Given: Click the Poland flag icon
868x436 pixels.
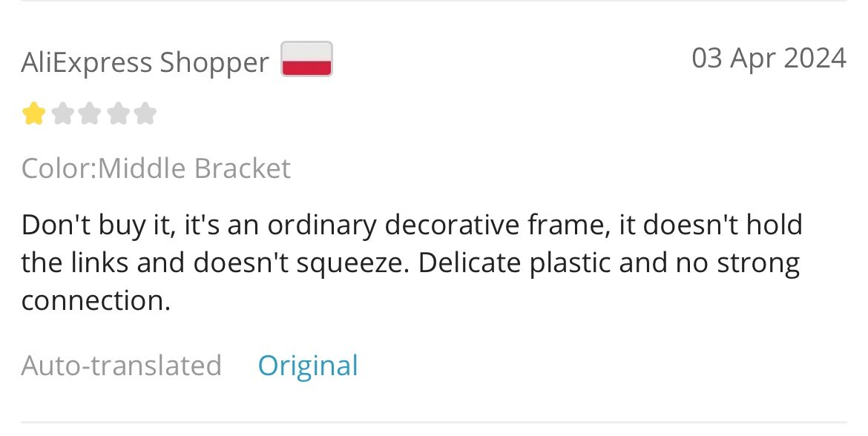Looking at the screenshot, I should (306, 59).
